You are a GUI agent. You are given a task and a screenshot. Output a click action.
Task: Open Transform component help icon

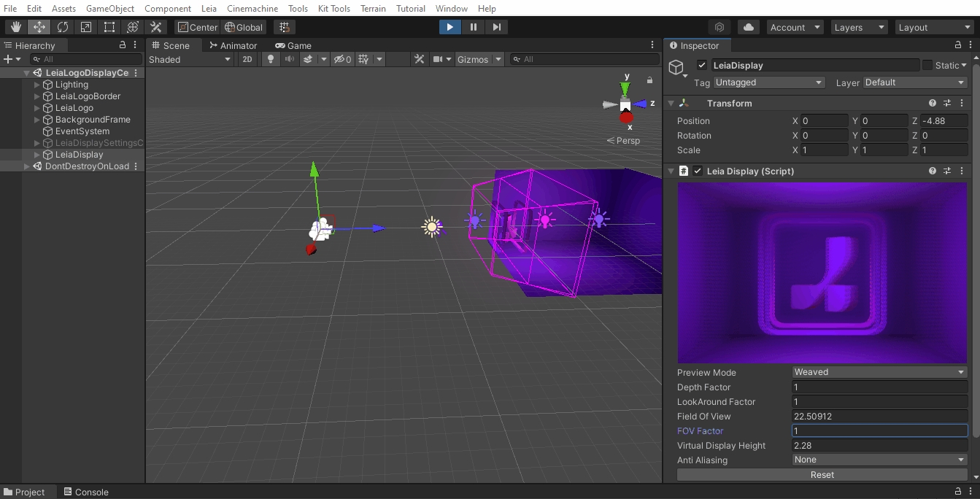point(933,104)
